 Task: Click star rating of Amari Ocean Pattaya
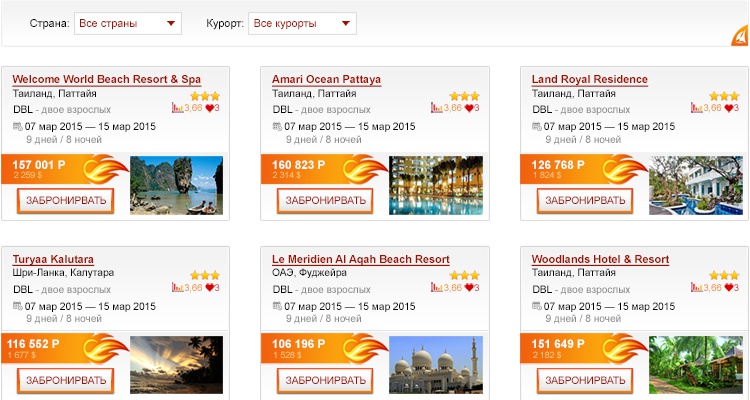point(464,96)
